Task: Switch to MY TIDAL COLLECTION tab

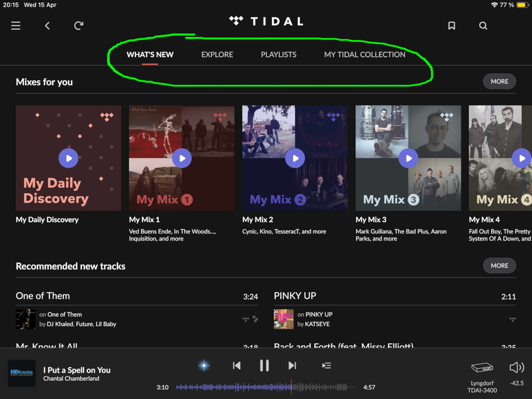Action: 365,55
